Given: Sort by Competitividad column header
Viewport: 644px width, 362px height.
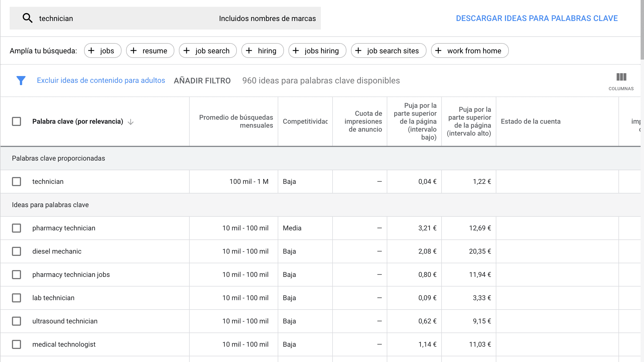Looking at the screenshot, I should tap(305, 121).
